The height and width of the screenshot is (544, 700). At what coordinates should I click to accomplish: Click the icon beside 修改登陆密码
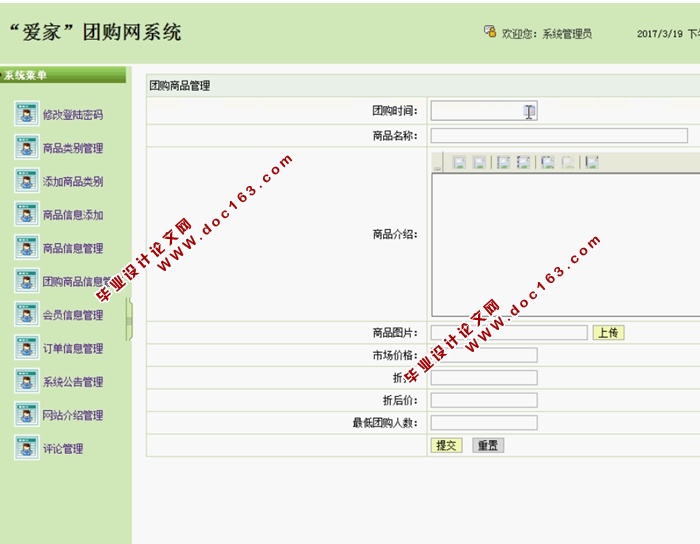click(x=26, y=113)
